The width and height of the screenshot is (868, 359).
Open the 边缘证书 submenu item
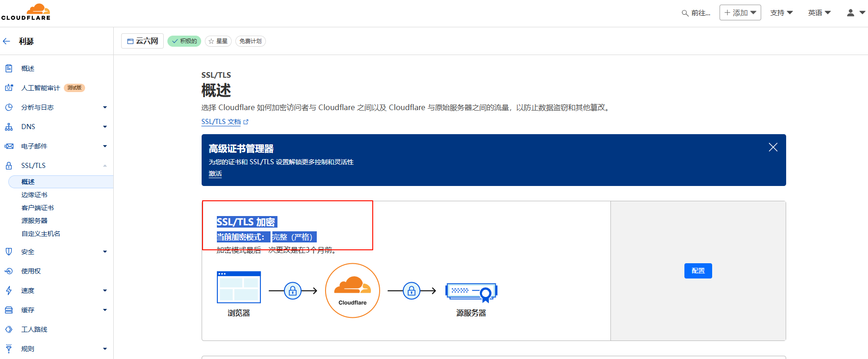34,195
